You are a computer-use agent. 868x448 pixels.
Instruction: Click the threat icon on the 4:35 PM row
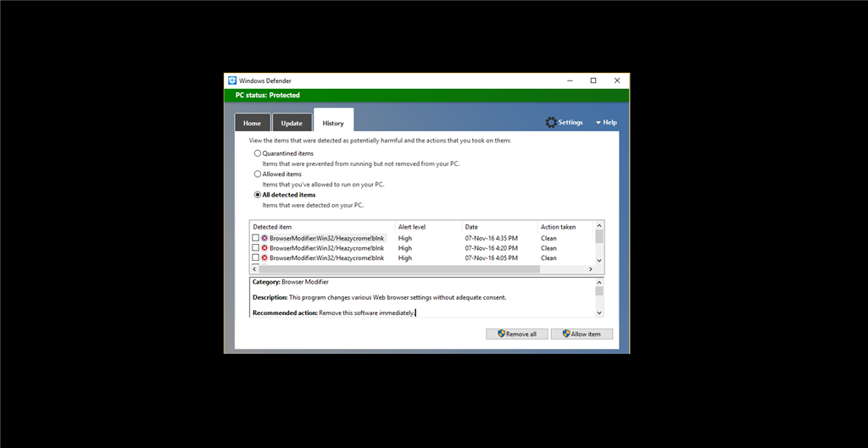click(x=264, y=238)
